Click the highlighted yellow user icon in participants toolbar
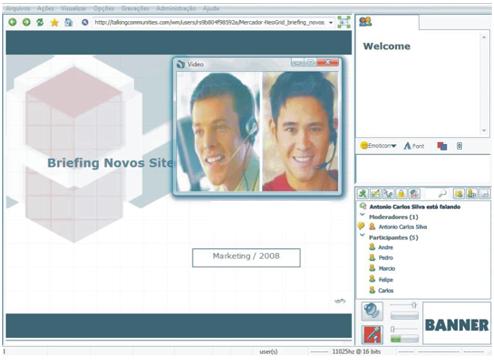This screenshot has width=494, height=360. 459,193
